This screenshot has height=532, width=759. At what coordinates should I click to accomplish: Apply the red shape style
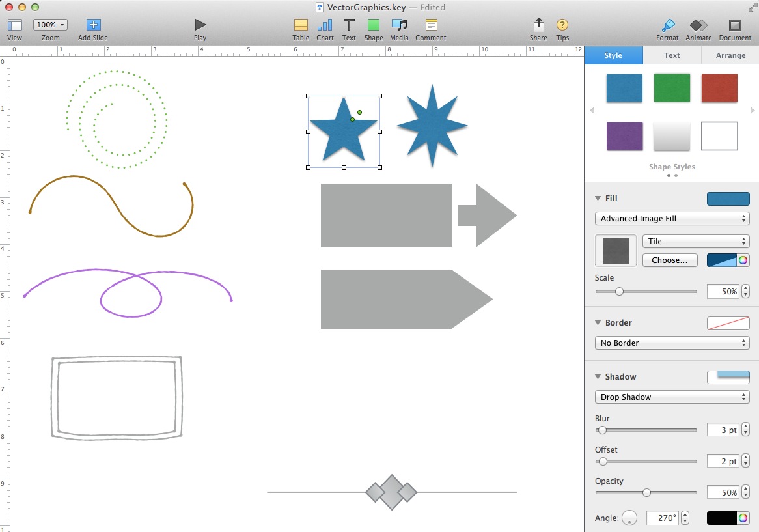tap(719, 88)
